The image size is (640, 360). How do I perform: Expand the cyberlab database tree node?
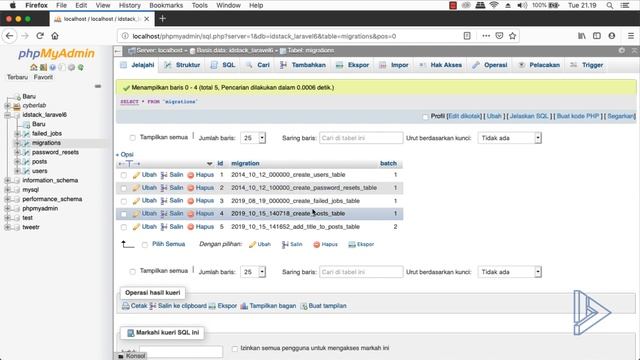[x=7, y=105]
